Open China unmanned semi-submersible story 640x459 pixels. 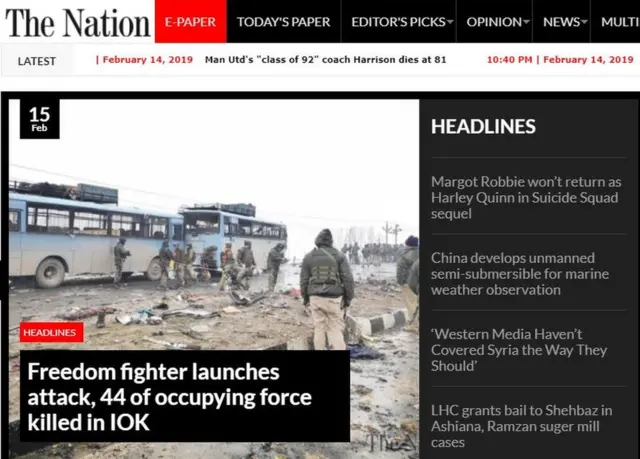[520, 274]
